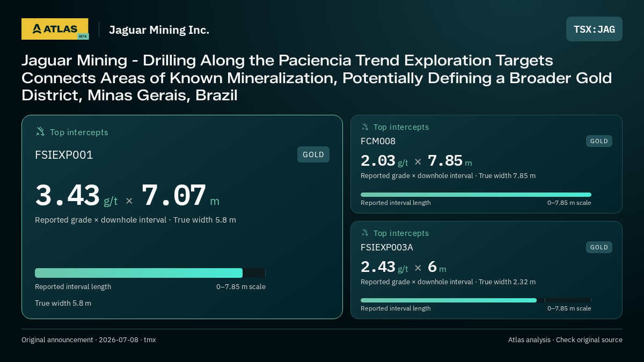The height and width of the screenshot is (362, 644).
Task: Click the 3.43 g/t grade value
Action: coord(76,196)
